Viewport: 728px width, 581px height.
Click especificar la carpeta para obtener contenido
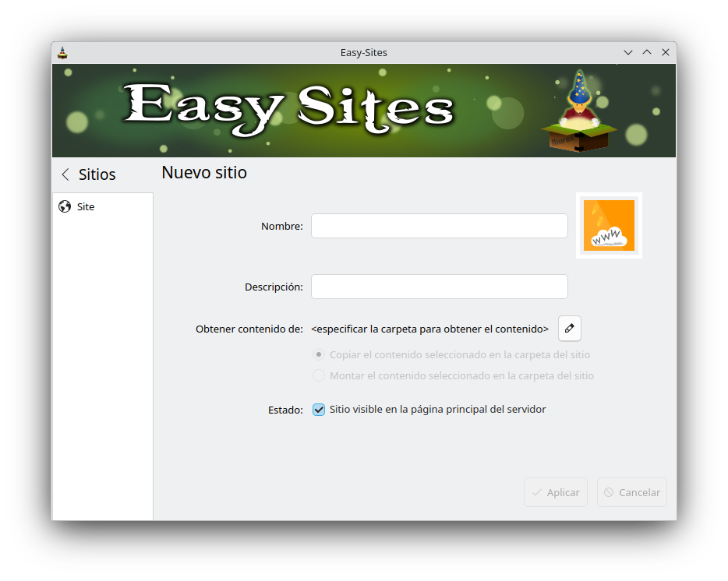click(429, 329)
